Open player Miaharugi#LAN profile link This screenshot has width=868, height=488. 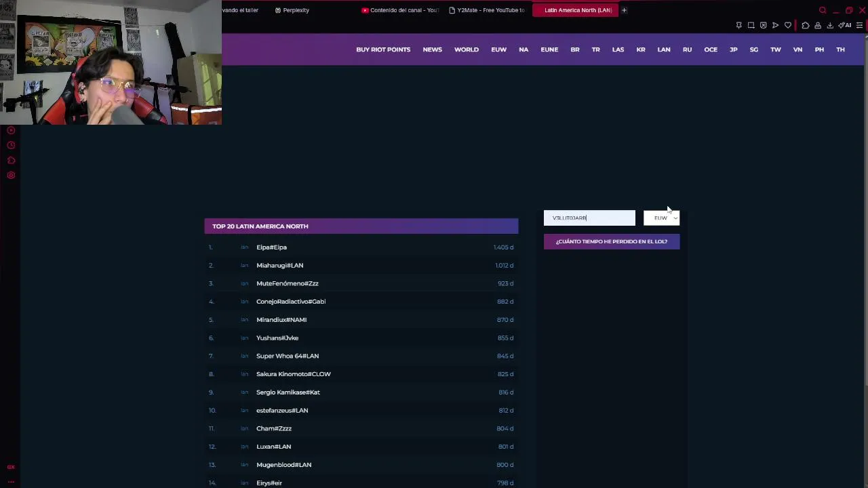pyautogui.click(x=279, y=266)
